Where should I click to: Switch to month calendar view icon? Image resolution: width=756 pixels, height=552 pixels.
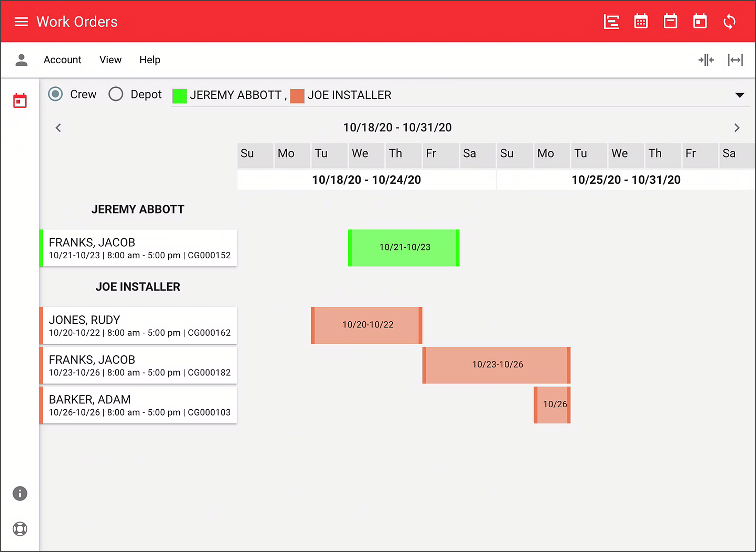641,21
